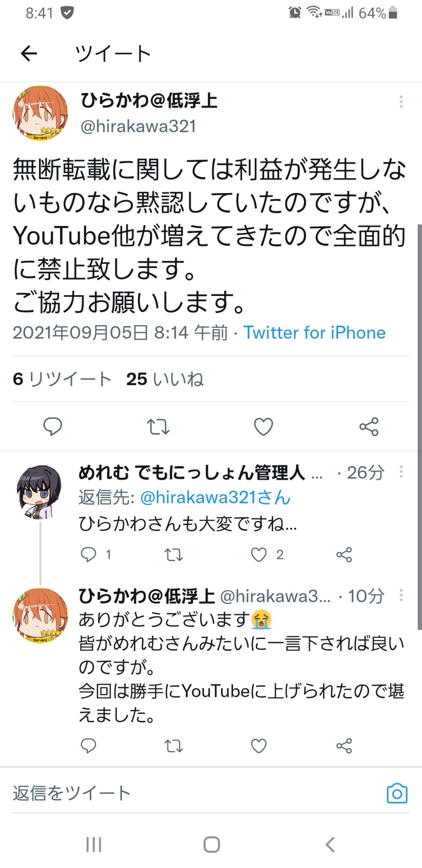The width and height of the screenshot is (422, 868).
Task: Open more options on ひらかわ's 10分 reply
Action: [401, 595]
